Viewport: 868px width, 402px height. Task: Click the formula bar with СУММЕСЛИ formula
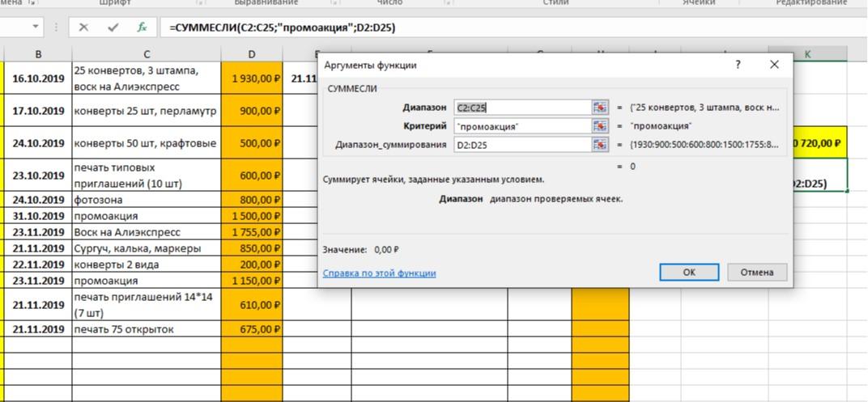pos(486,28)
